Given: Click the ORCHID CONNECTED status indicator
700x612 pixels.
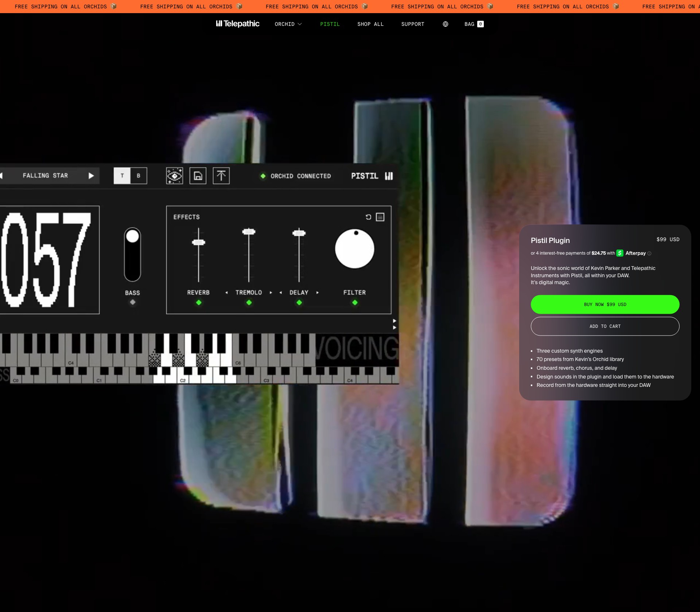Looking at the screenshot, I should pos(296,176).
